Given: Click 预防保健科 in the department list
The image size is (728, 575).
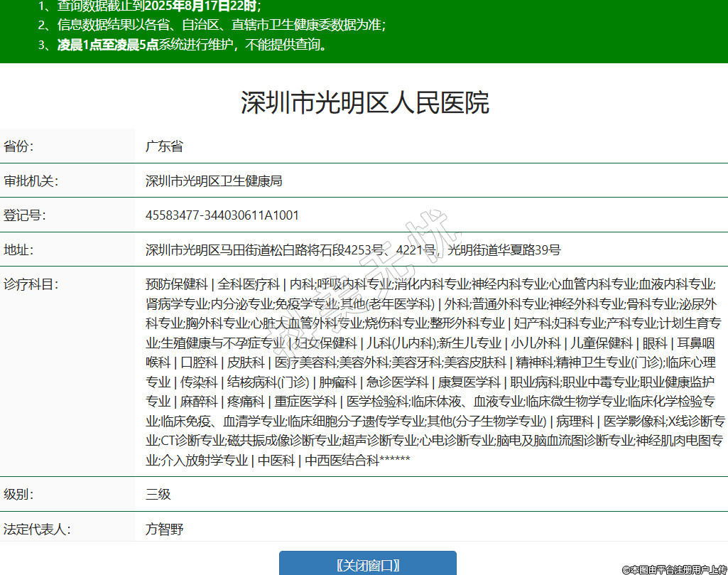Looking at the screenshot, I should (x=177, y=284).
